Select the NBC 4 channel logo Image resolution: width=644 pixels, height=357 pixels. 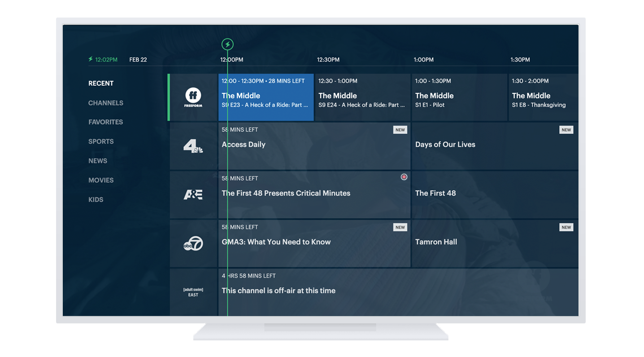193,146
